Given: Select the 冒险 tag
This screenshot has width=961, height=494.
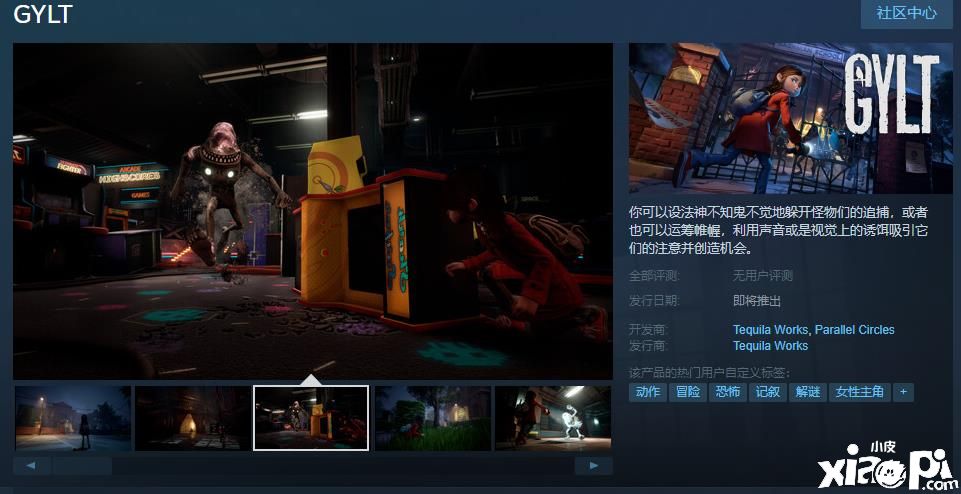Looking at the screenshot, I should [x=688, y=392].
